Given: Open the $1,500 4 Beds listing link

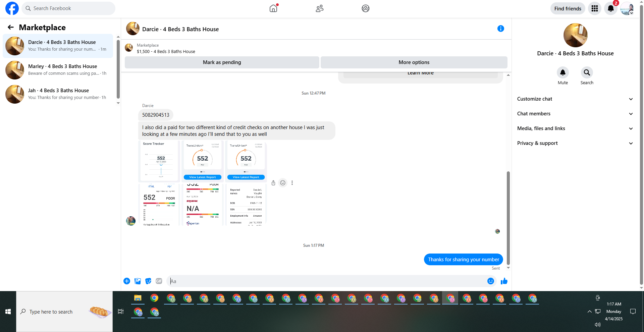Looking at the screenshot, I should pyautogui.click(x=166, y=52).
